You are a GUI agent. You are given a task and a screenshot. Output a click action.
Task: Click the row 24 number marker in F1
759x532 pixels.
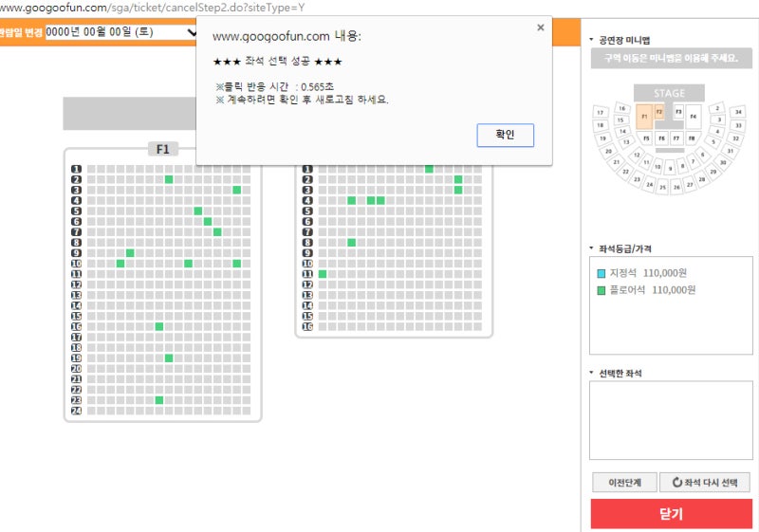(x=77, y=411)
